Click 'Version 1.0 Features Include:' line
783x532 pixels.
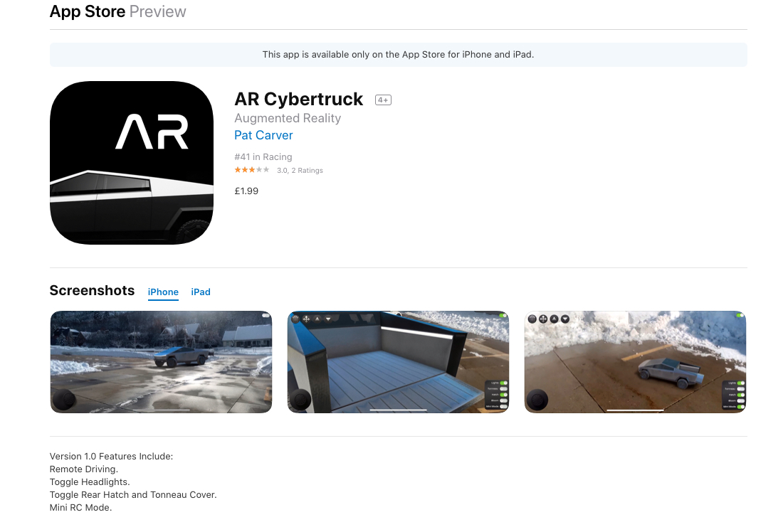pyautogui.click(x=111, y=456)
